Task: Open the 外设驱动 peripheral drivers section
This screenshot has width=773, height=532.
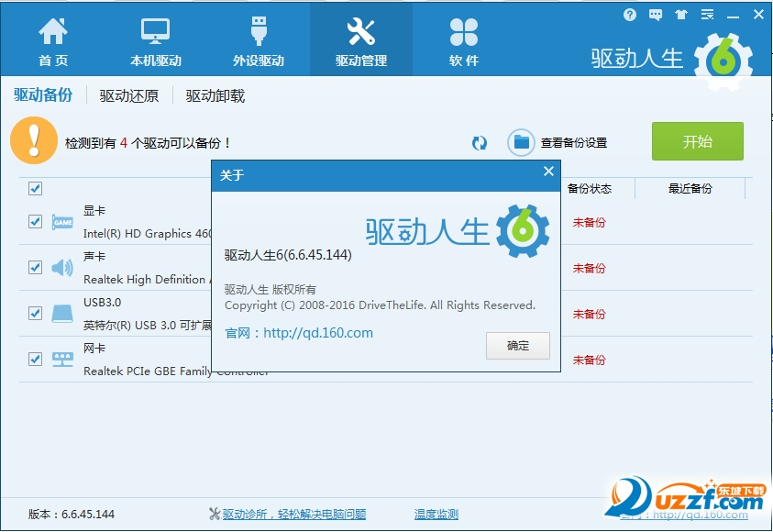Action: point(258,39)
